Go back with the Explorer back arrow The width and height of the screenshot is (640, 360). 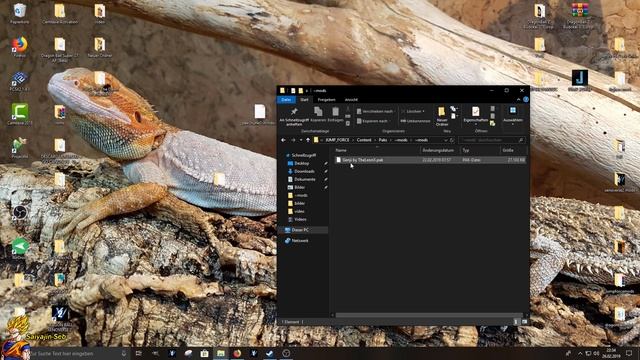(x=284, y=140)
